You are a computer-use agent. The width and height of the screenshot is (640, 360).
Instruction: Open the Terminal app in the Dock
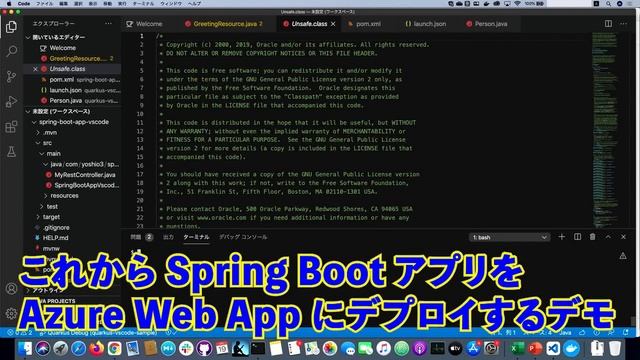click(x=258, y=349)
